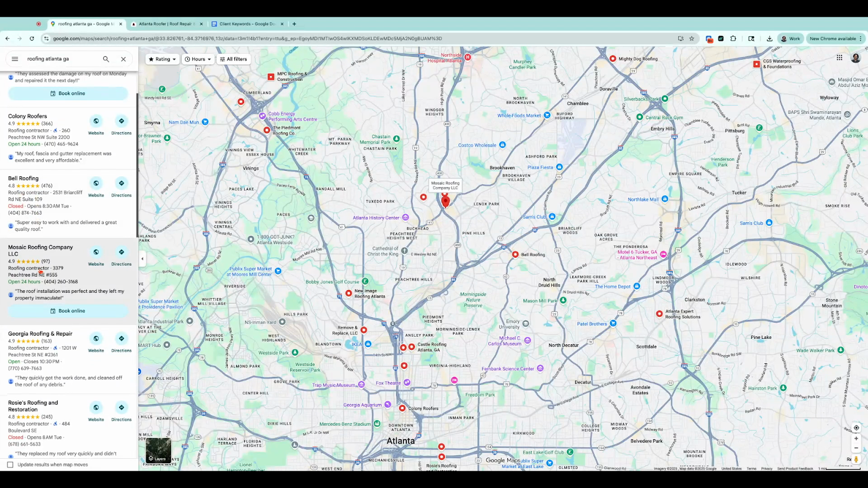Switch to Client Keywords Google Docs tab

pos(247,24)
